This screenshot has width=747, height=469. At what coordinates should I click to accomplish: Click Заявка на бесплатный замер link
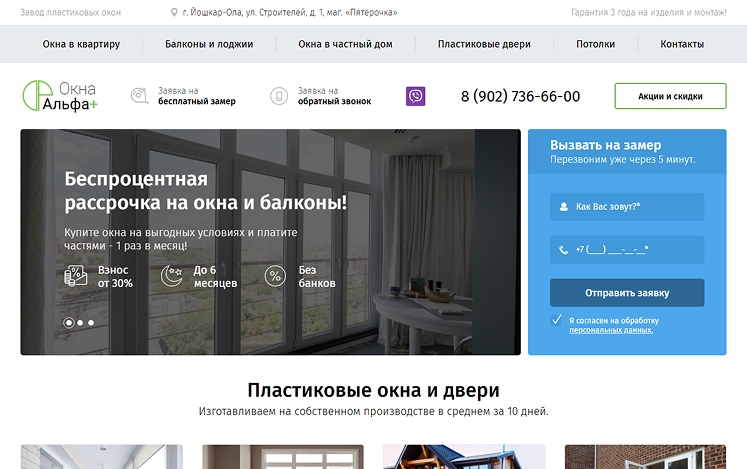point(197,96)
